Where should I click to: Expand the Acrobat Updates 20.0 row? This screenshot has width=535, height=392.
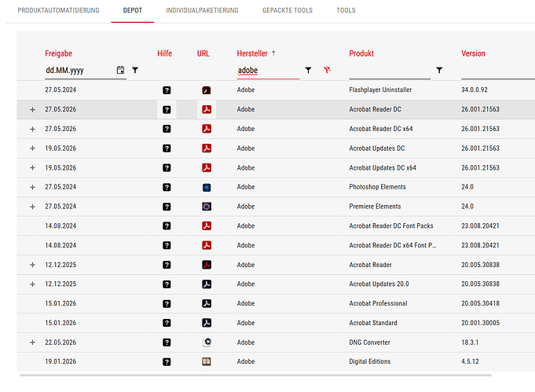click(32, 284)
